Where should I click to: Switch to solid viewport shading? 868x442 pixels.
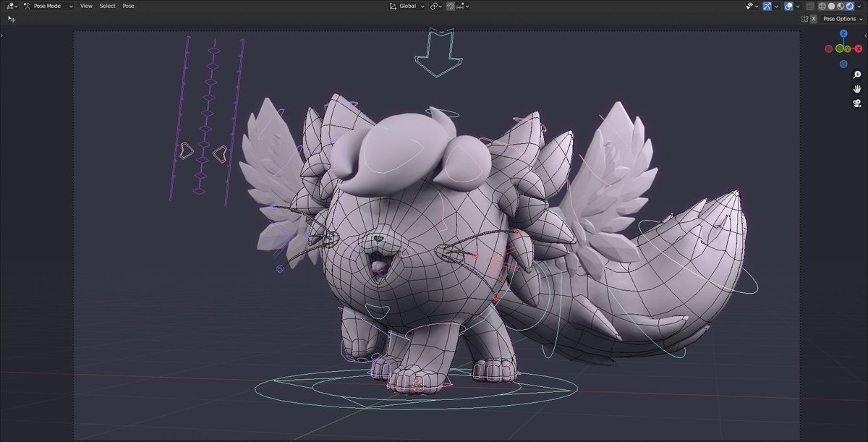click(x=831, y=6)
